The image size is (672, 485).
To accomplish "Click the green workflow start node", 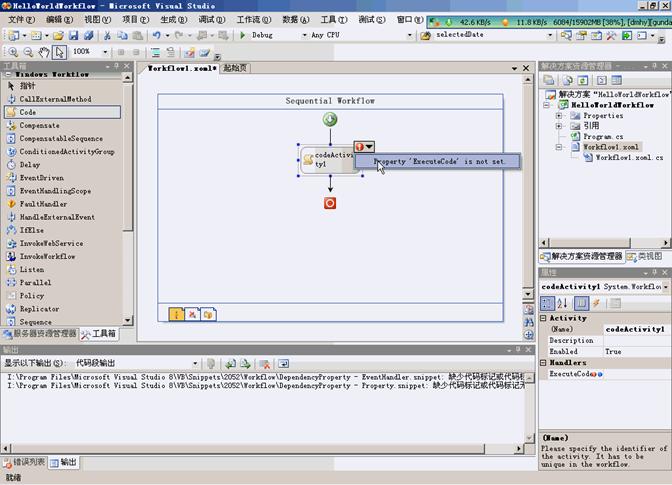I will [330, 119].
